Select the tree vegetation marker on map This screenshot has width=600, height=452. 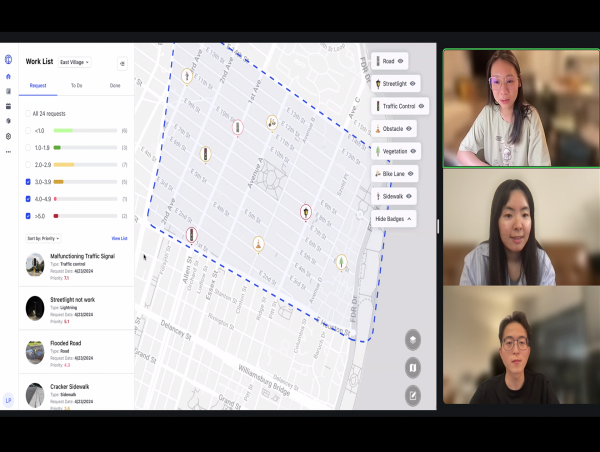click(x=341, y=263)
